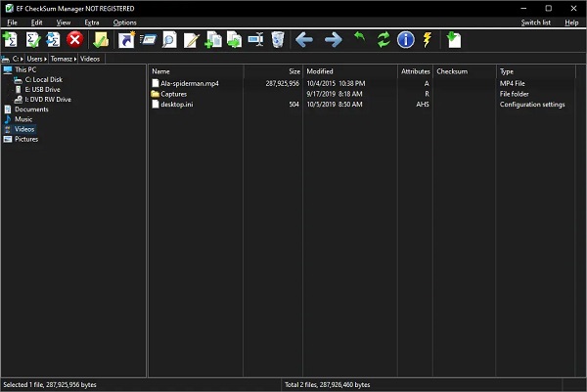The height and width of the screenshot is (392, 587).
Task: Sort by the Name column header
Action: (197, 71)
